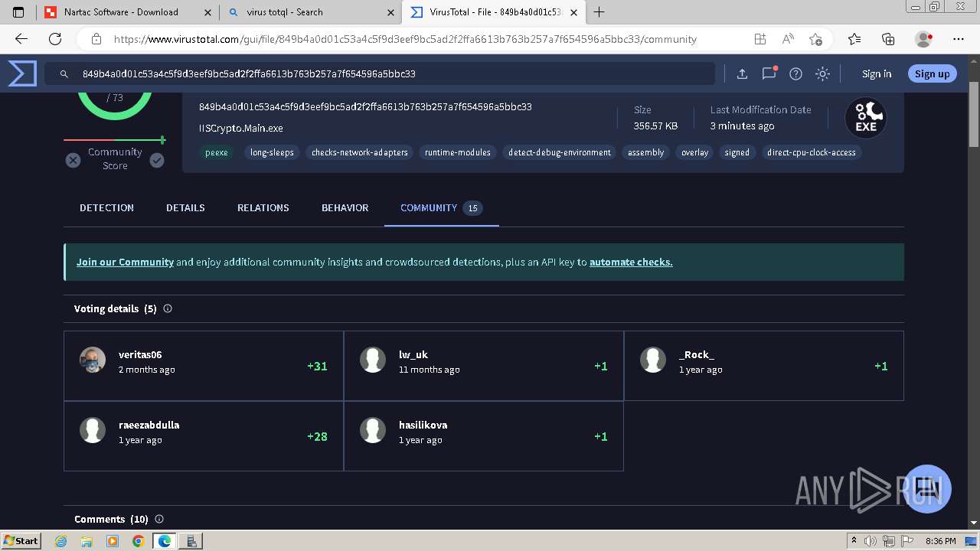The width and height of the screenshot is (980, 551).
Task: Switch to the DETAILS tab
Action: [185, 207]
